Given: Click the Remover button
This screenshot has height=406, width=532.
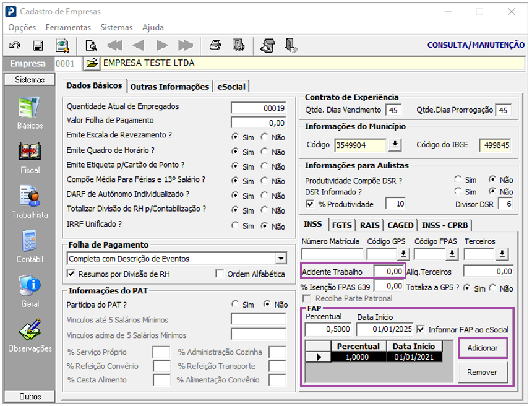Looking at the screenshot, I should pos(483,373).
